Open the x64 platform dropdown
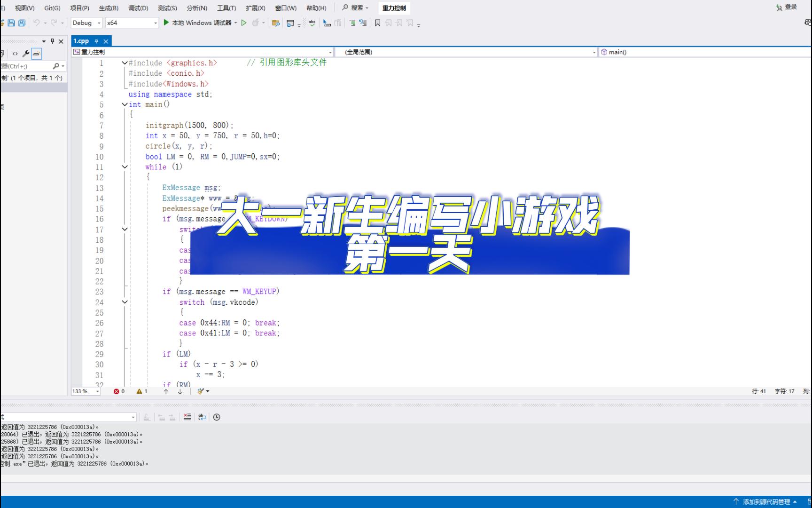This screenshot has width=812, height=508. click(x=132, y=23)
